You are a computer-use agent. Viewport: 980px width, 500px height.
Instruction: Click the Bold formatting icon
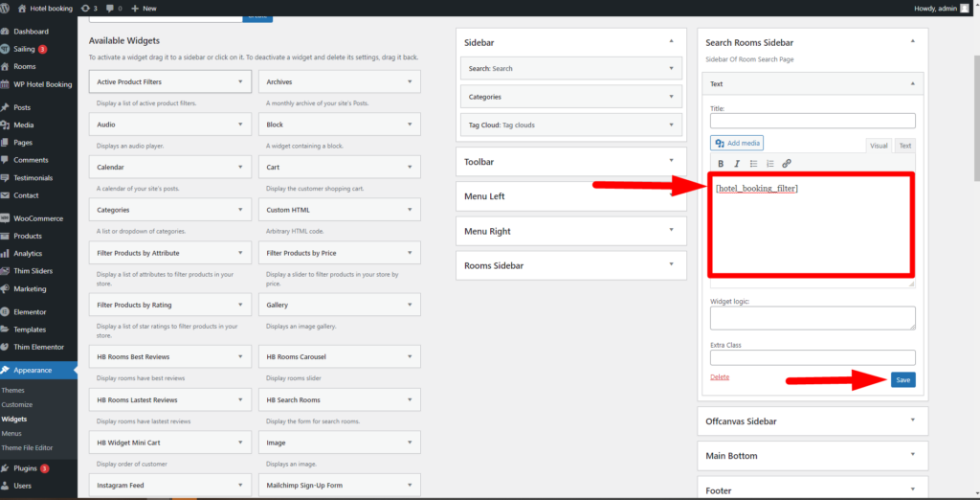pos(721,164)
